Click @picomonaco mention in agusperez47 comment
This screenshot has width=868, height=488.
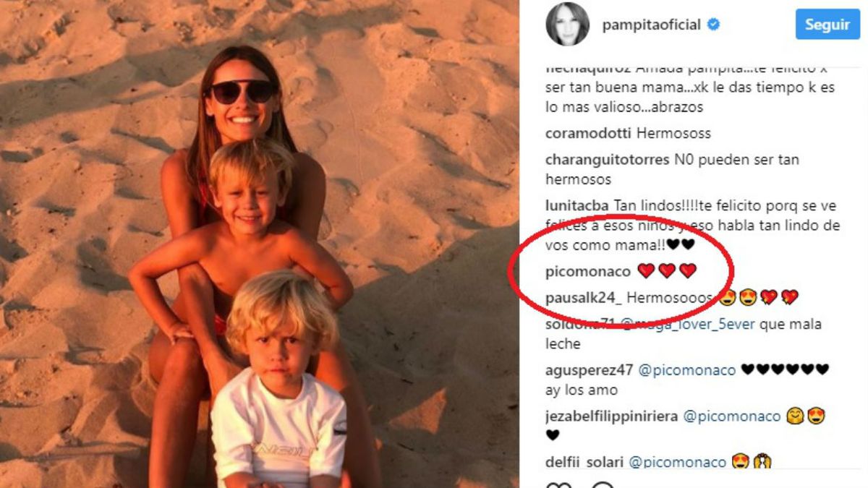pos(686,371)
